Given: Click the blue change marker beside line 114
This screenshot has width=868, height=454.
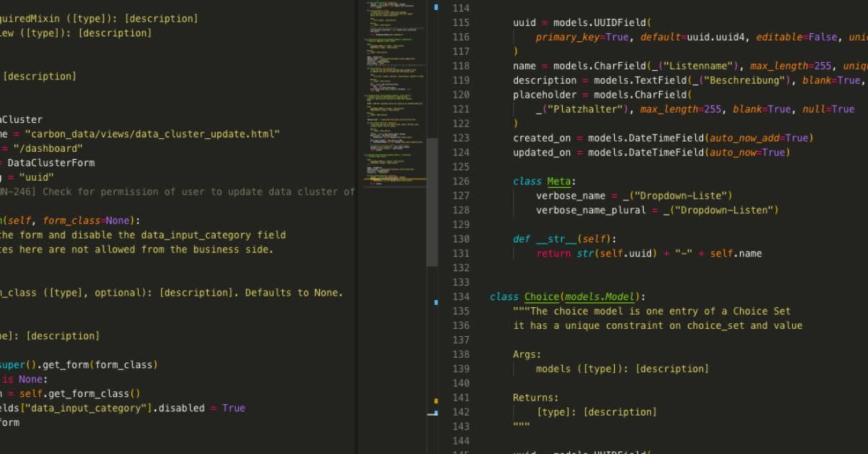Looking at the screenshot, I should (x=435, y=7).
